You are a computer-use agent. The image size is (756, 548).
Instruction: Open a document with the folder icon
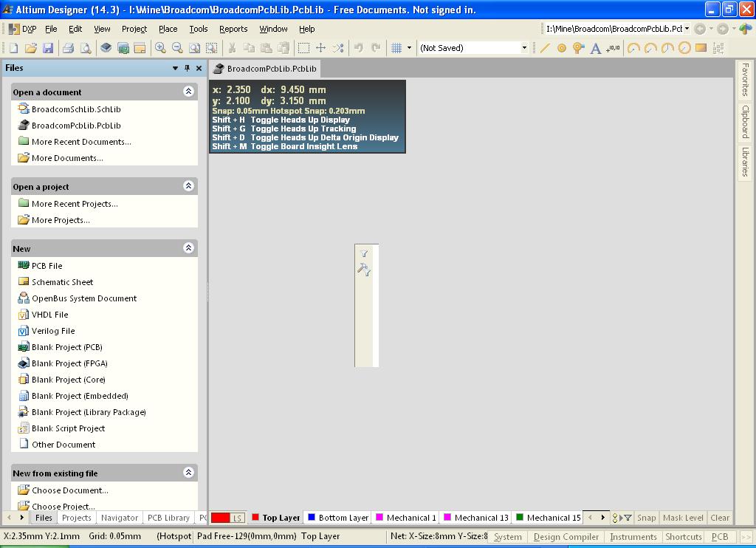tap(31, 48)
